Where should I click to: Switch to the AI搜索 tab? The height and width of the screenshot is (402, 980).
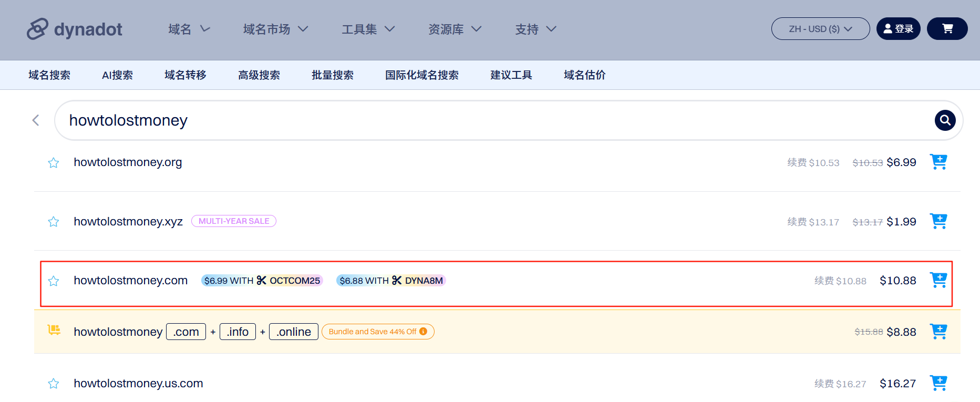tap(117, 75)
